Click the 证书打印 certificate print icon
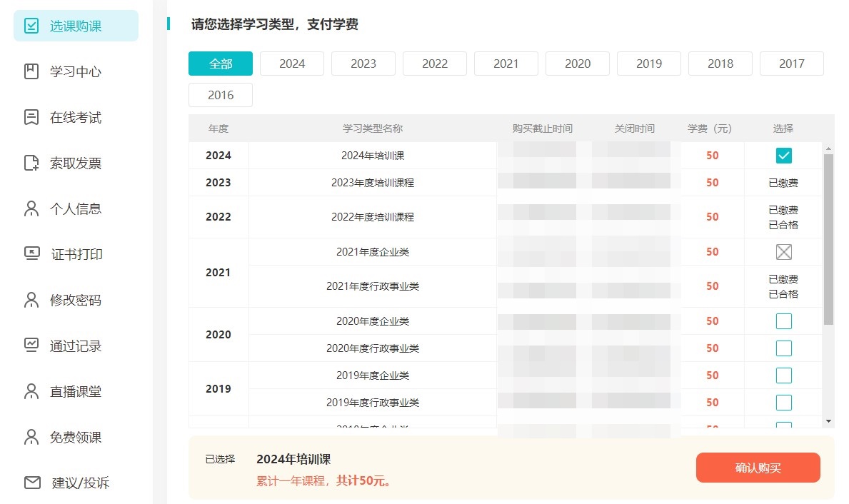 [31, 253]
